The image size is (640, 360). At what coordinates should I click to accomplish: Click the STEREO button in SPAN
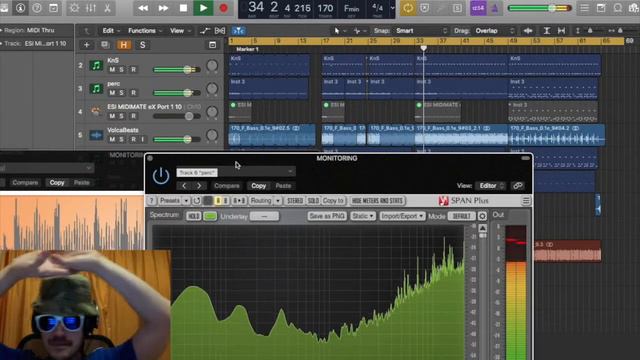tap(295, 201)
